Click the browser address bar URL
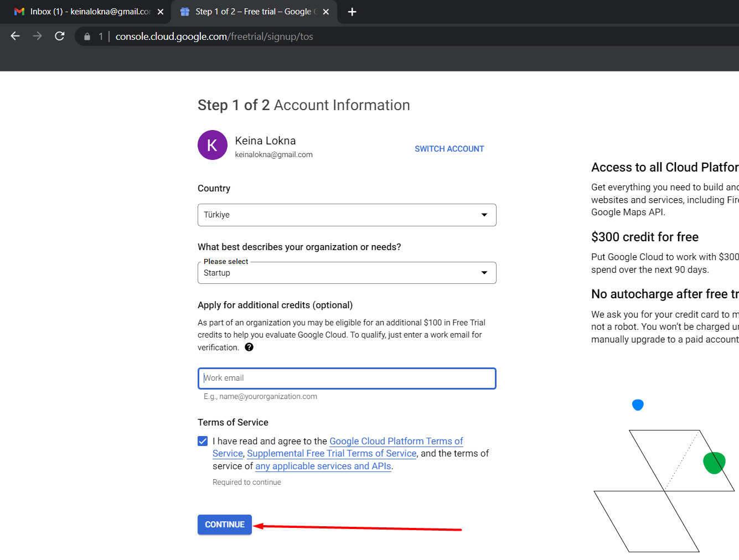The height and width of the screenshot is (560, 739). click(214, 37)
